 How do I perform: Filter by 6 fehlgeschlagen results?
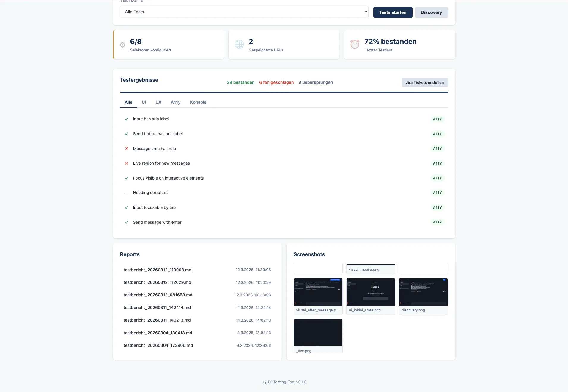point(276,82)
